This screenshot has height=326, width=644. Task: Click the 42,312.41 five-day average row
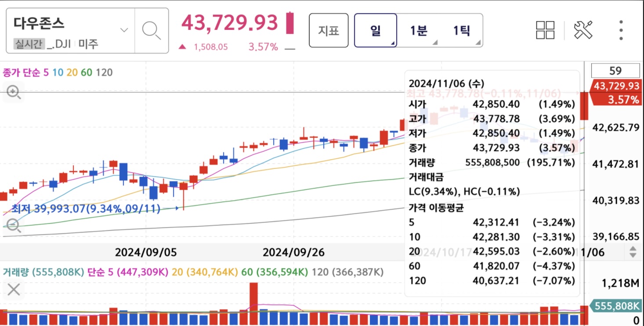[x=492, y=222]
